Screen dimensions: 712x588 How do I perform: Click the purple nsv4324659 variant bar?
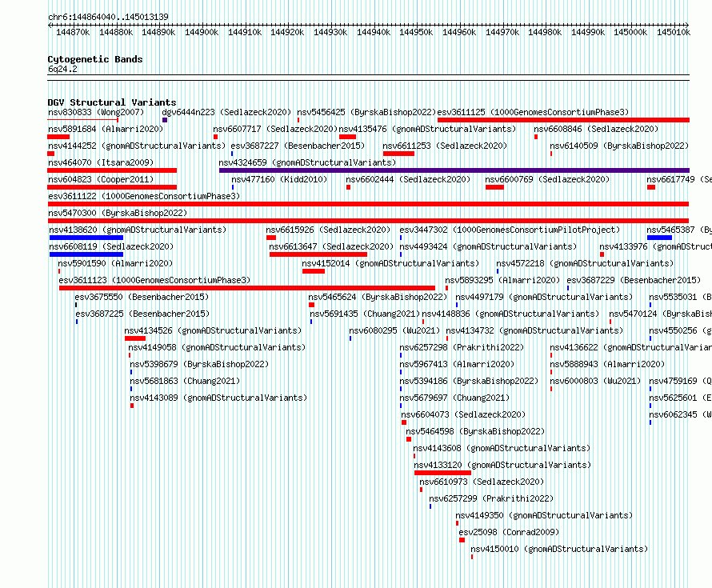[454, 170]
